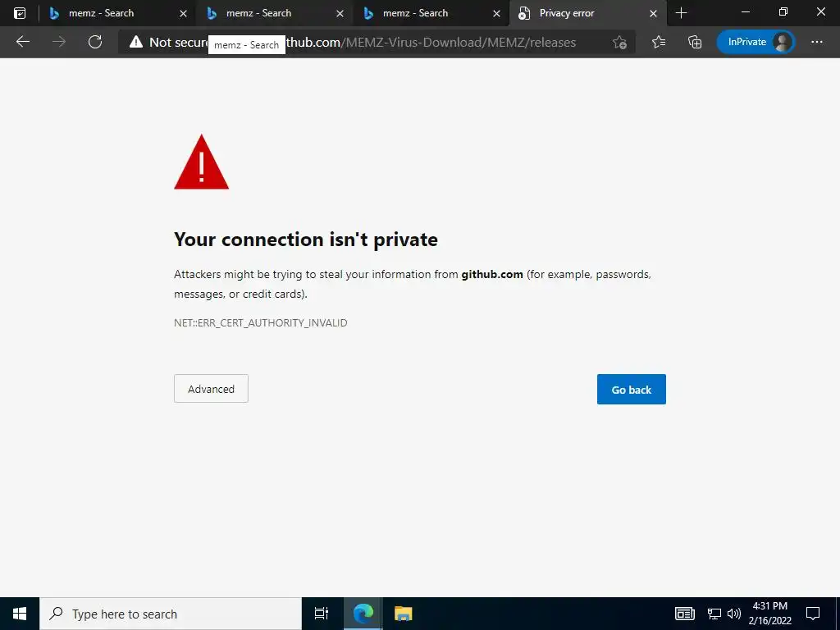Open the Windows Start menu
This screenshot has height=630, width=840.
[20, 614]
